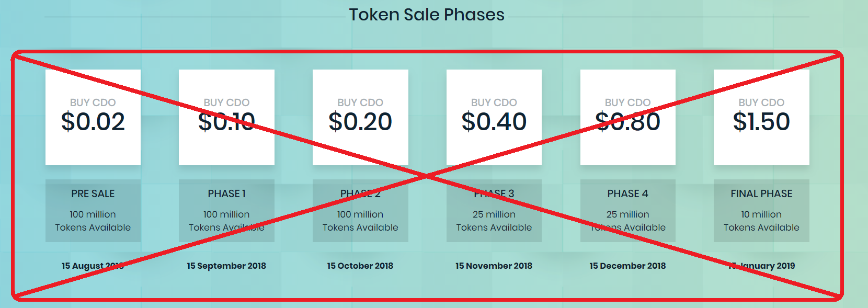
Task: Open the $0.20 Buy CDO price card
Action: [360, 117]
